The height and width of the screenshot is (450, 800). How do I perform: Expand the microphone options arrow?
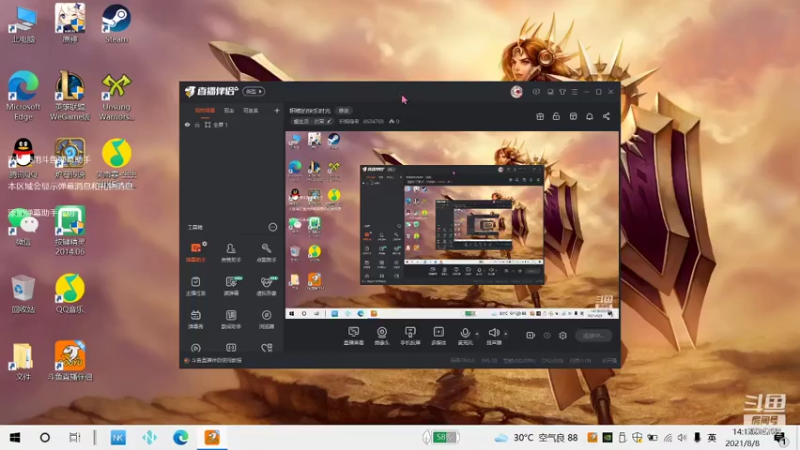tap(477, 334)
